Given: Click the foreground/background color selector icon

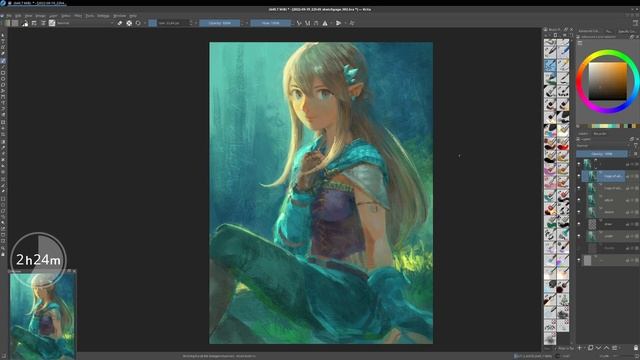Looking at the screenshot, I should pyautogui.click(x=25, y=23).
